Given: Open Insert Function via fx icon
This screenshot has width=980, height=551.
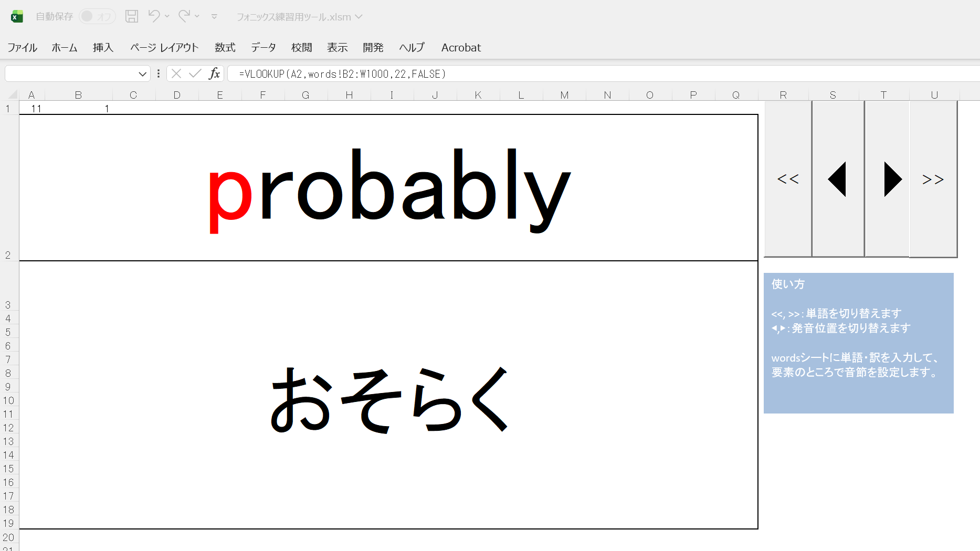Looking at the screenshot, I should click(214, 73).
